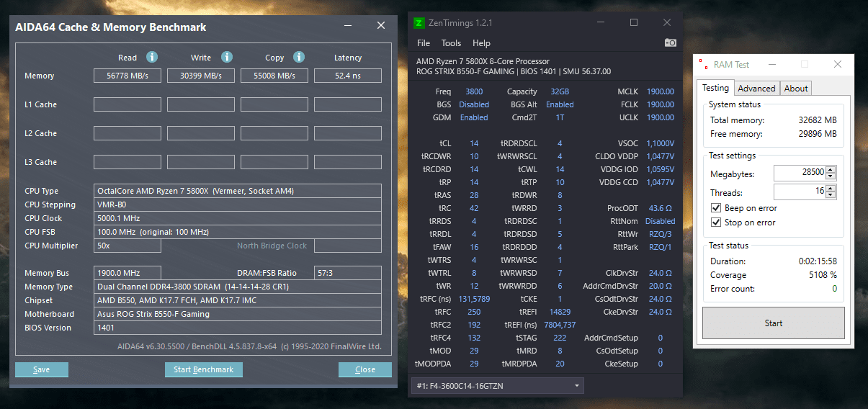Click the Write info icon in AIDA64
868x409 pixels.
(226, 57)
